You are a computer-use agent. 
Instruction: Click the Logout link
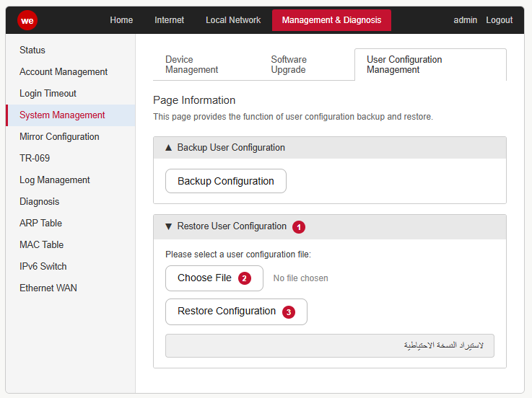pos(499,20)
